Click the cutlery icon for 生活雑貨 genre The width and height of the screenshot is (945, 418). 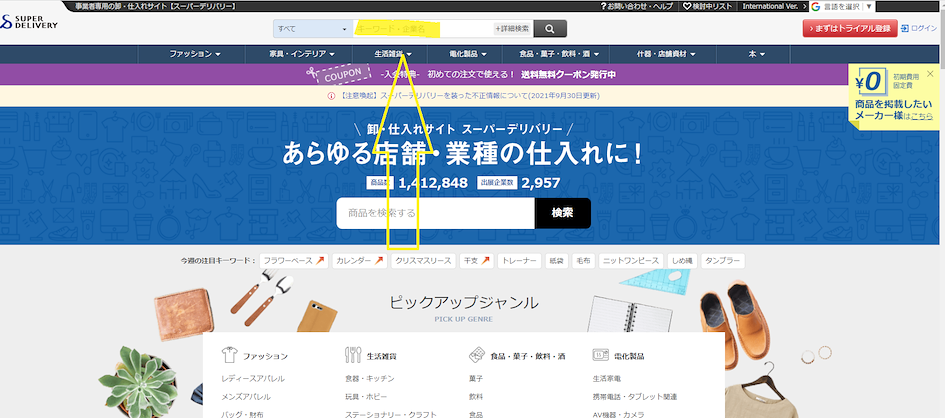(x=353, y=355)
